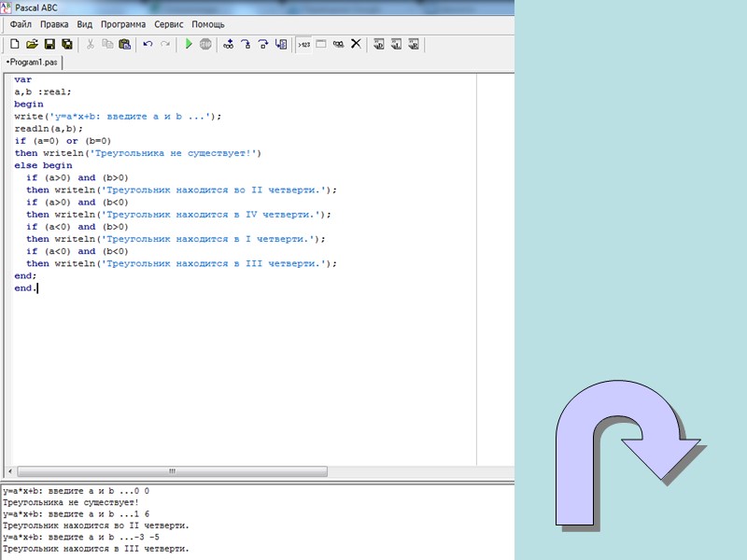Run the program with the green arrow

click(189, 44)
